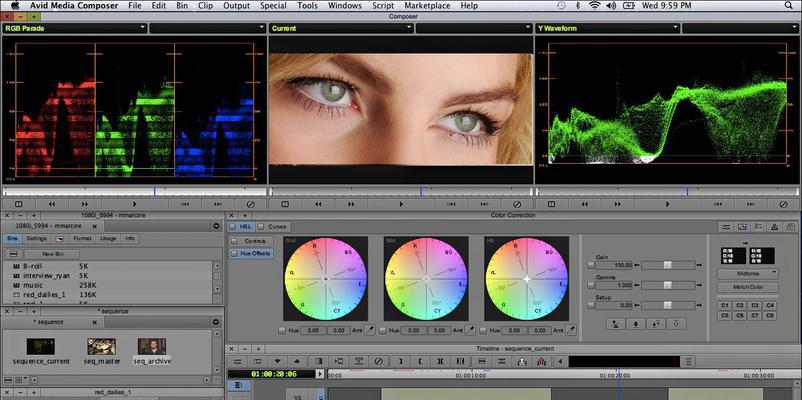The height and width of the screenshot is (400, 802).
Task: Pick color with the shadows eyedropper
Action: click(x=369, y=330)
